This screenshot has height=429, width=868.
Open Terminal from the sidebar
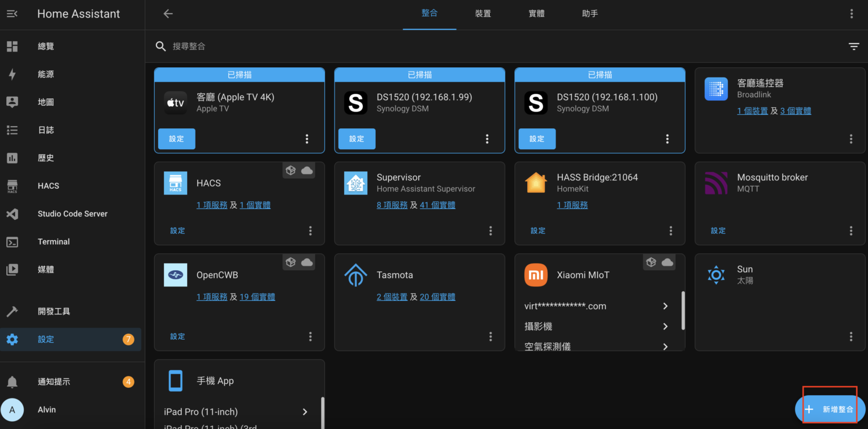[53, 241]
